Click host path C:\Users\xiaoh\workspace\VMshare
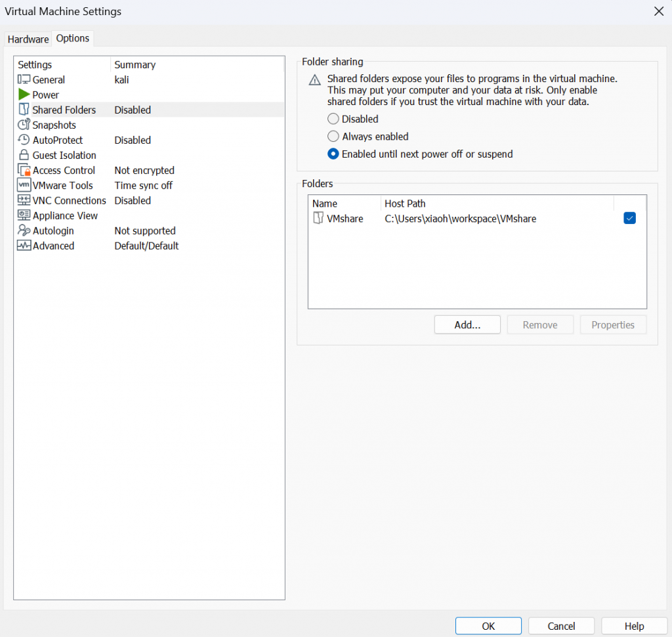This screenshot has height=637, width=672. tap(460, 219)
